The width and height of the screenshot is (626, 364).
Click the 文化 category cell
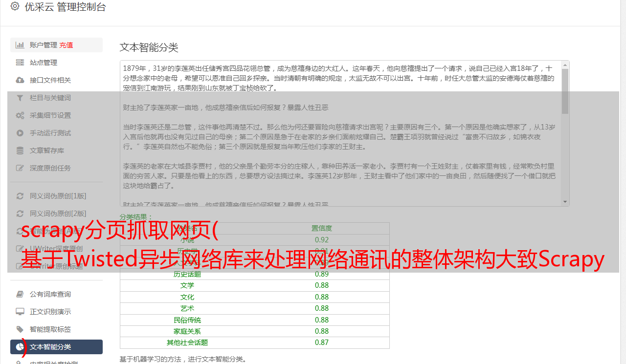187,297
